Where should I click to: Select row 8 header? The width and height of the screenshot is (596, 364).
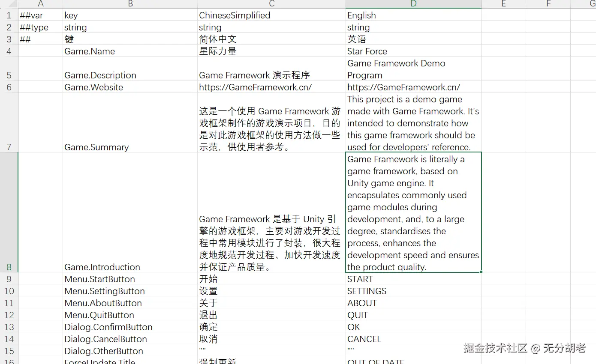pyautogui.click(x=9, y=212)
